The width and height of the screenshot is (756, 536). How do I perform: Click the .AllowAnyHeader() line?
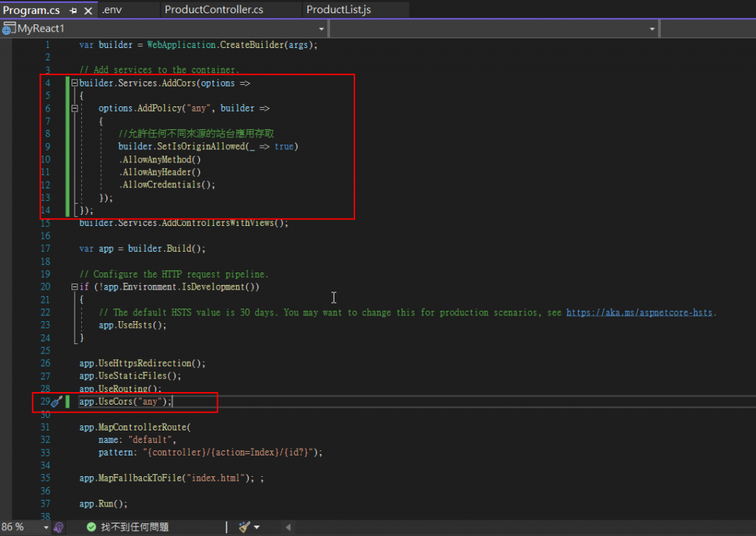point(159,172)
